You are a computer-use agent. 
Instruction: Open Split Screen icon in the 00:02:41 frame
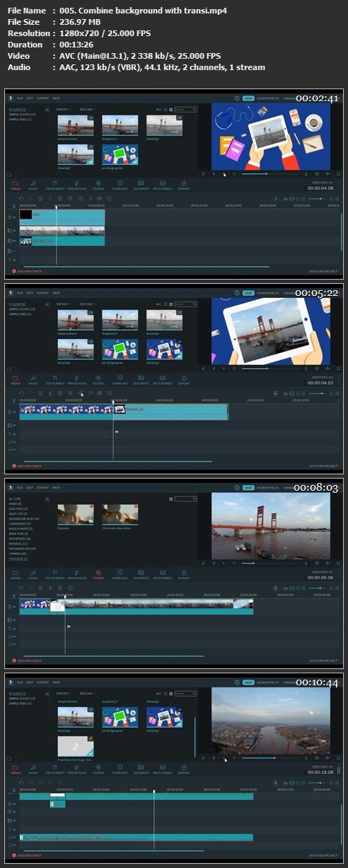click(x=162, y=185)
